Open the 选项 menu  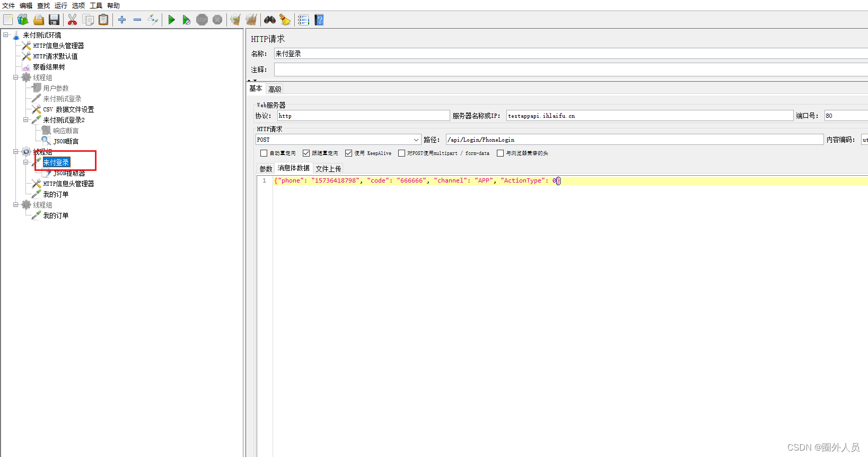78,5
